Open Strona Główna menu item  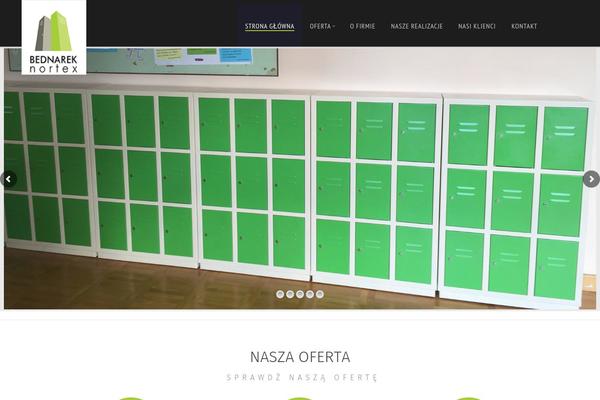coord(269,26)
